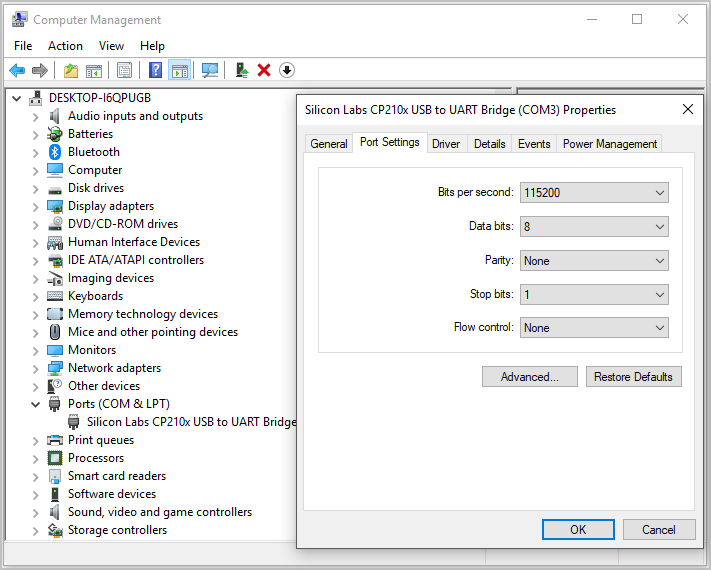Click the Forward arrow toolbar icon
Image resolution: width=711 pixels, height=570 pixels.
pyautogui.click(x=40, y=70)
